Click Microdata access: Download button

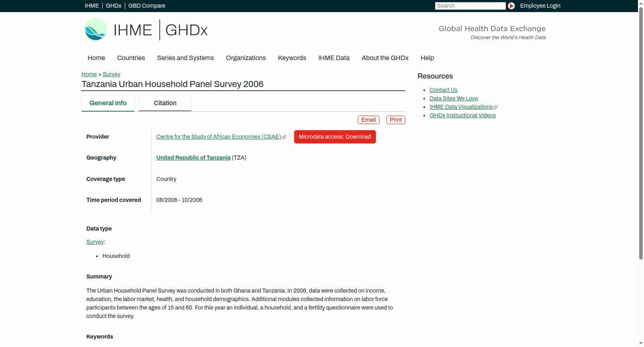(335, 137)
